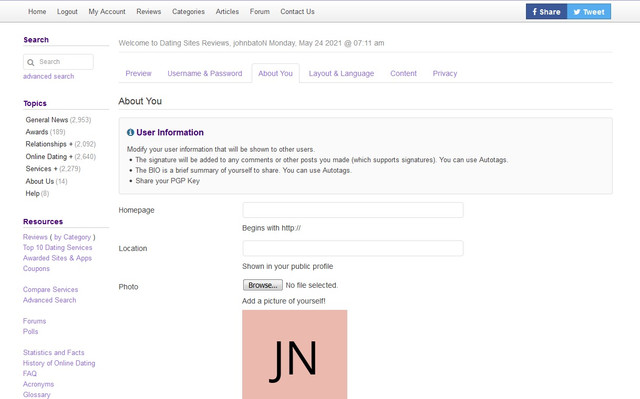
Task: Click the 'Begins with http://' hint text
Action: tap(271, 228)
